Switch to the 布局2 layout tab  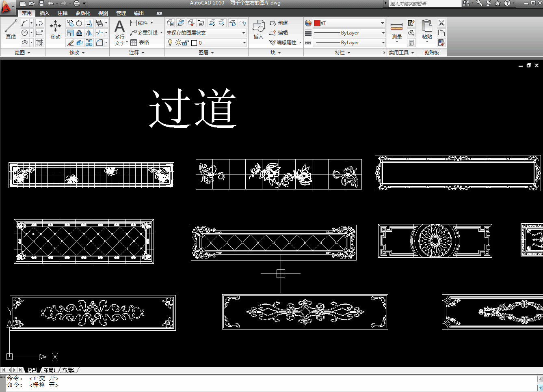coord(68,370)
